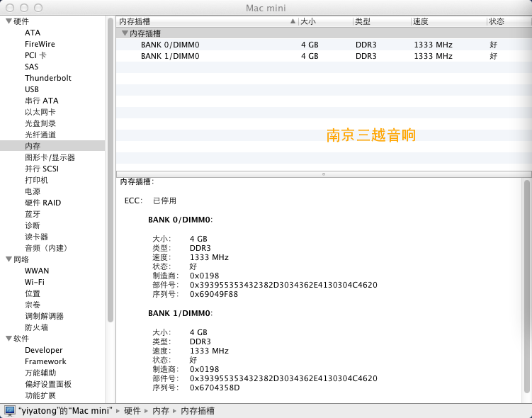Select 打印机 in the sidebar
532x418 pixels.
(36, 180)
